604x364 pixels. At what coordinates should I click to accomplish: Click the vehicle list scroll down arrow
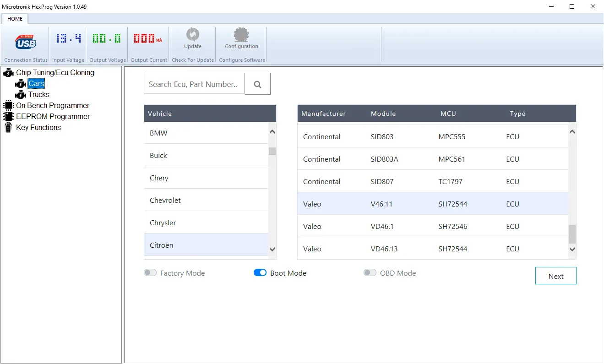pyautogui.click(x=272, y=250)
